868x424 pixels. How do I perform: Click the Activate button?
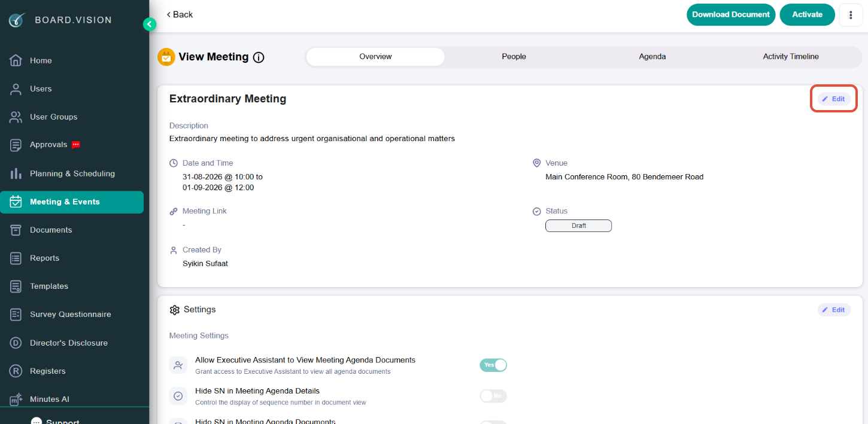coord(807,15)
